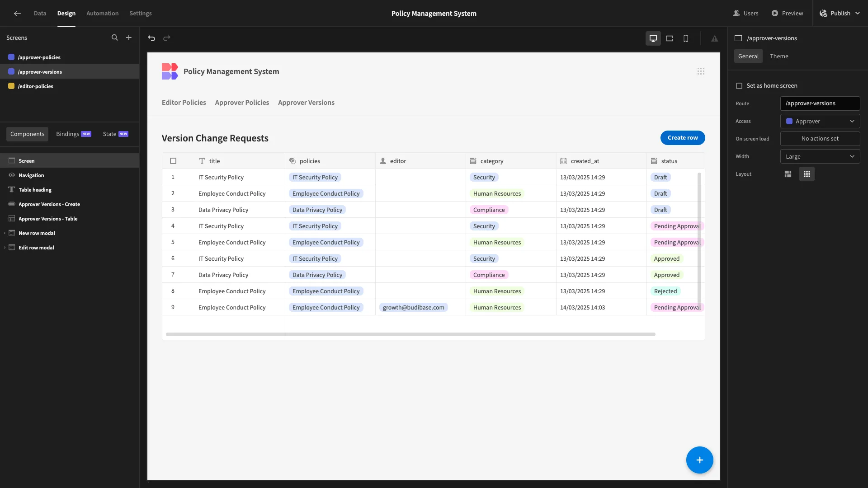868x488 pixels.
Task: Open the warnings triangle icon
Action: (715, 39)
